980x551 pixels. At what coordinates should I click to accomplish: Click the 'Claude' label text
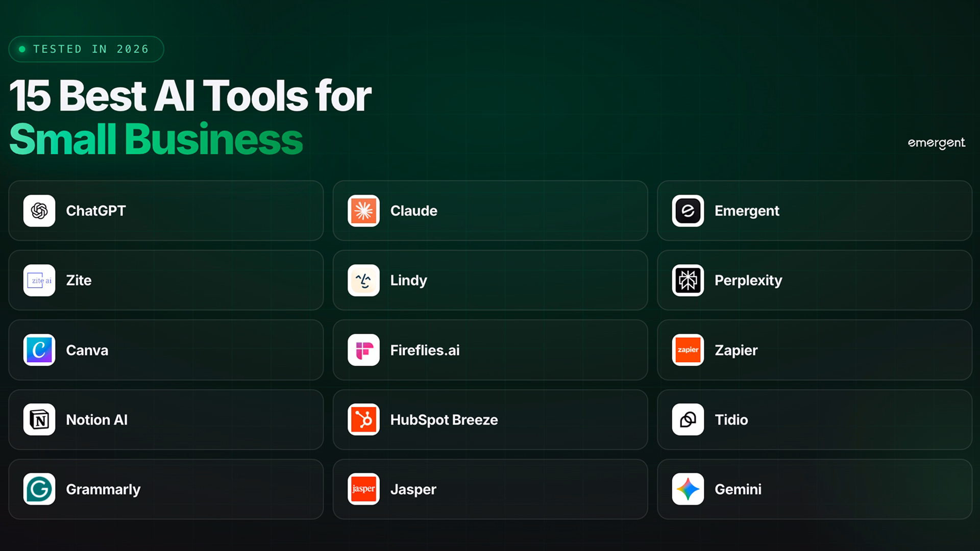coord(414,211)
